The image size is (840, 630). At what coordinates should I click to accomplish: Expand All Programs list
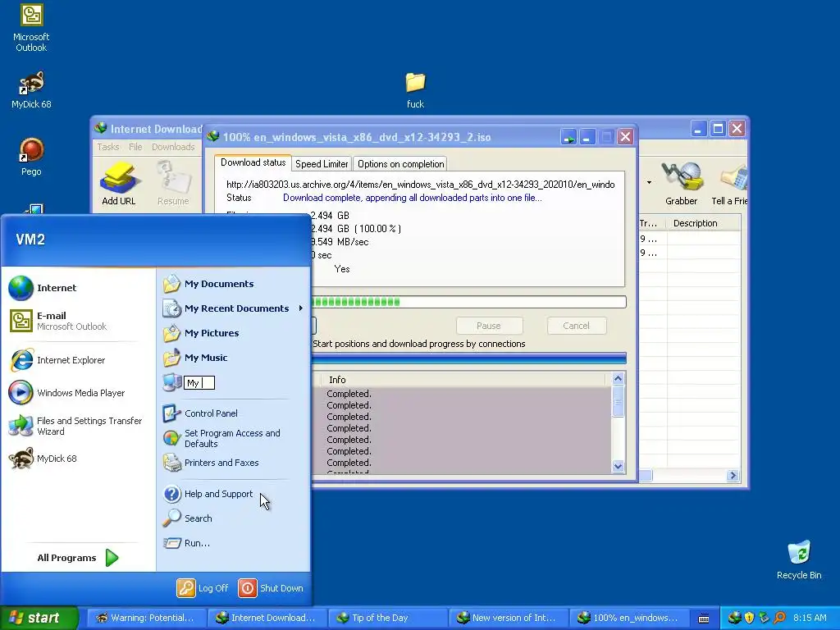pyautogui.click(x=78, y=558)
